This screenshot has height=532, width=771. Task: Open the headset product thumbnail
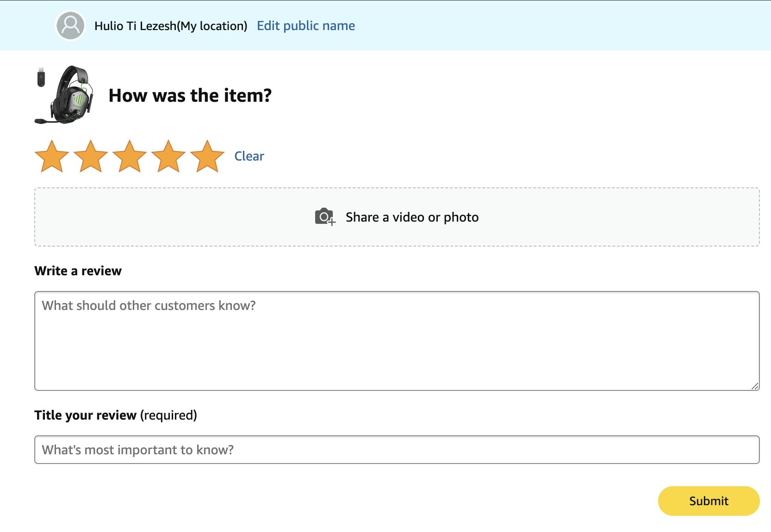[64, 95]
